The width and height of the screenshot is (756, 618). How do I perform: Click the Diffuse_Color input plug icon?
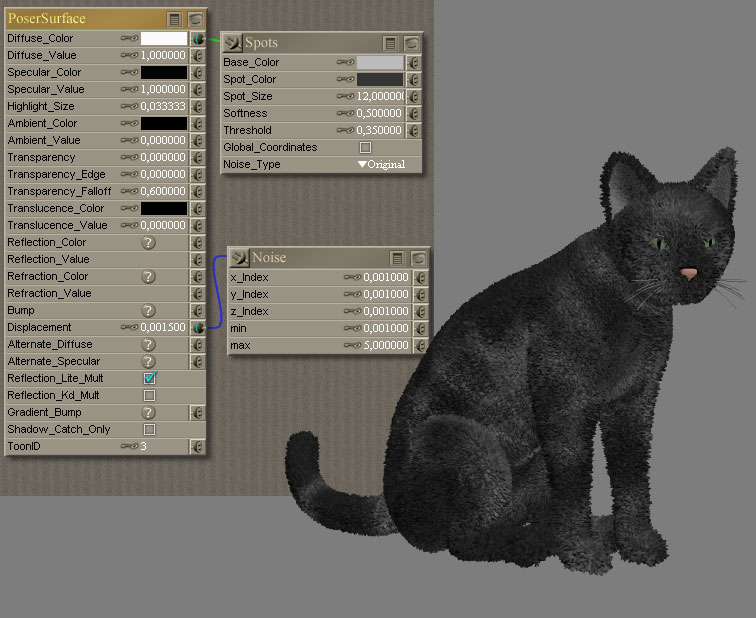198,39
